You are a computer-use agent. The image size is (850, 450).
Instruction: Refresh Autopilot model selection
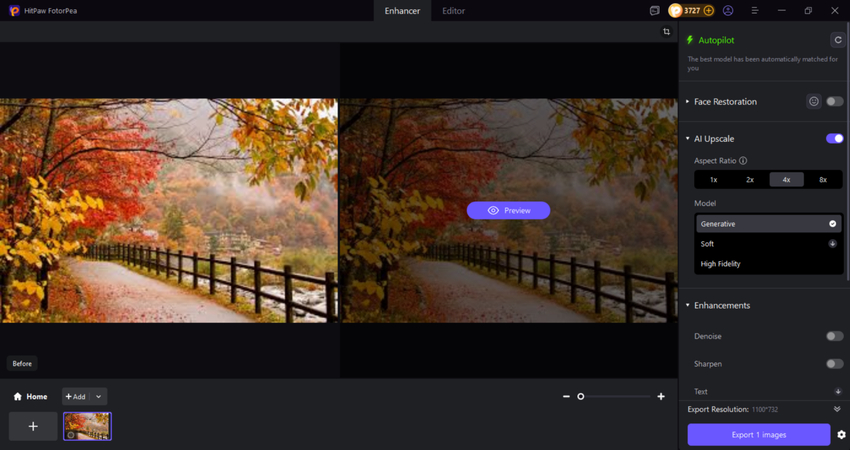pos(837,40)
